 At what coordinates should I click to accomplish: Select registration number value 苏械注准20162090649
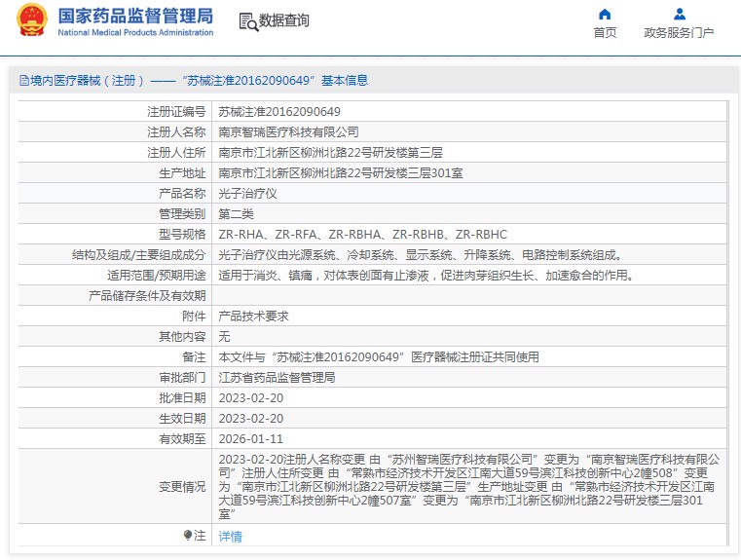tap(279, 112)
